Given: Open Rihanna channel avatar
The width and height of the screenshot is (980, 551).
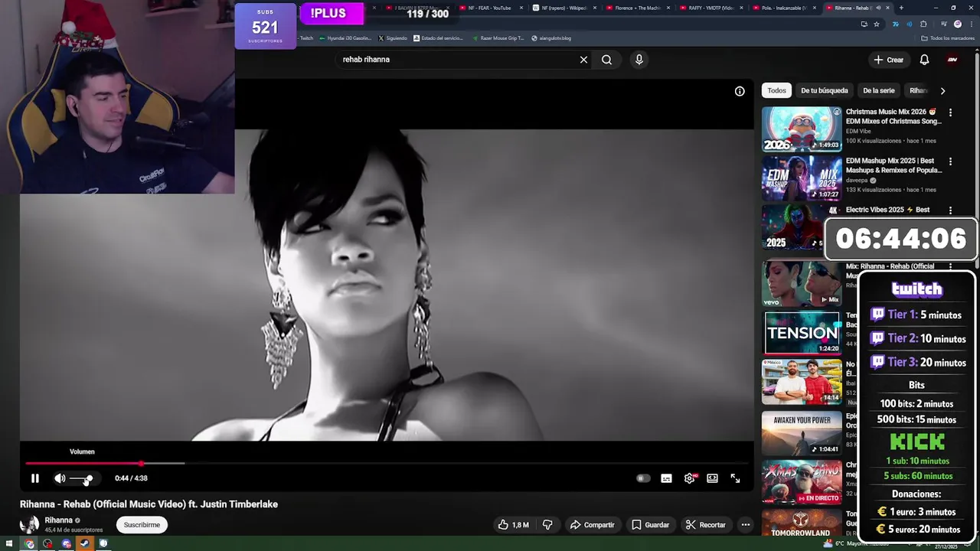Looking at the screenshot, I should click(29, 524).
